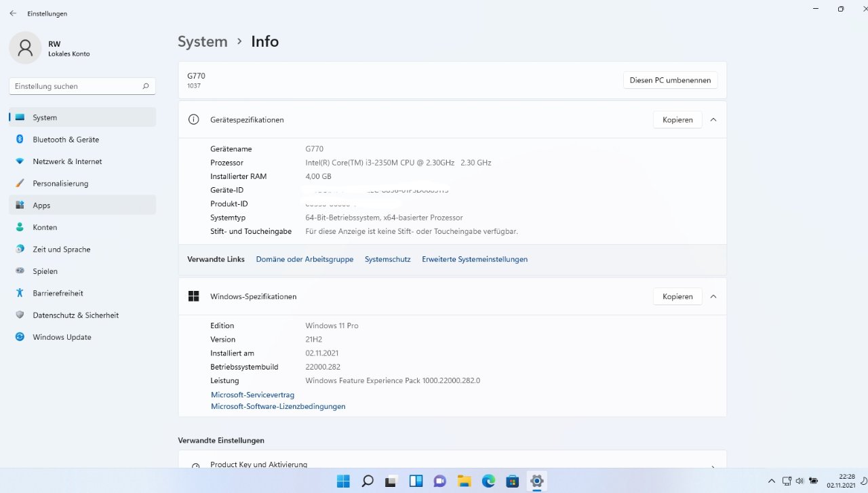
Task: Open Barrierefreiheit settings
Action: click(82, 293)
